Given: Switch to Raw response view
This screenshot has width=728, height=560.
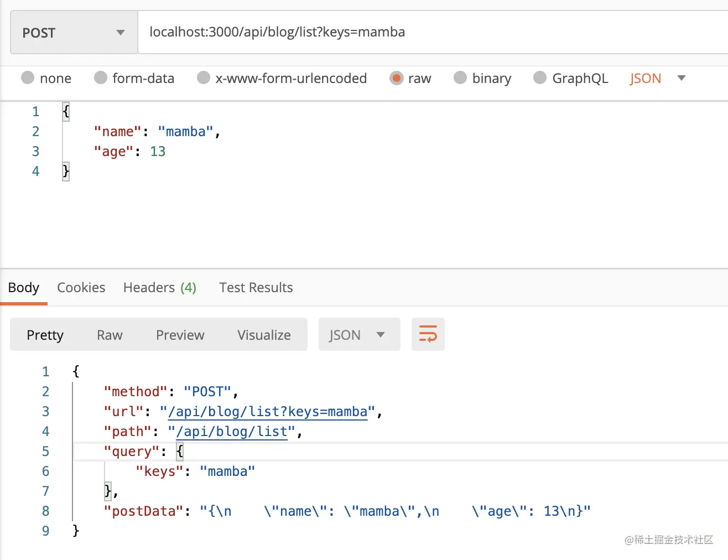Looking at the screenshot, I should (110, 335).
